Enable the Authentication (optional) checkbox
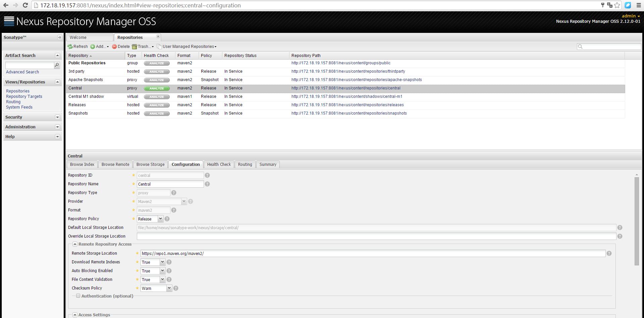Image resolution: width=644 pixels, height=318 pixels. coord(78,296)
